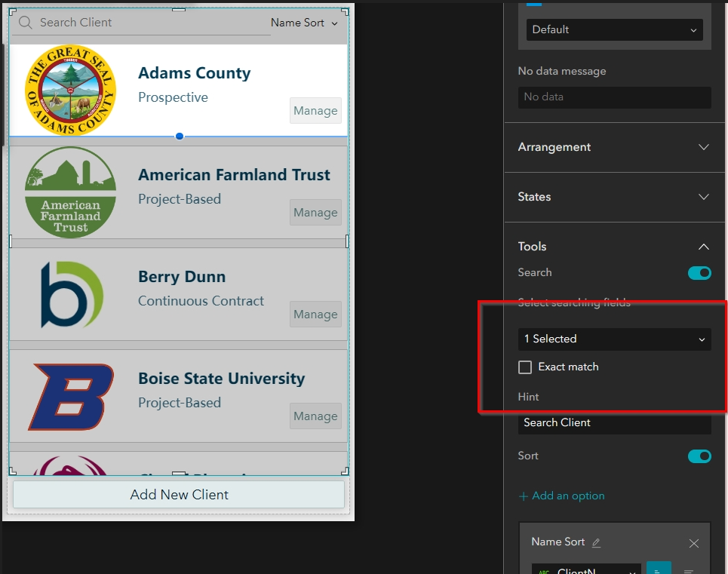Click the Boise State University title text

point(222,378)
